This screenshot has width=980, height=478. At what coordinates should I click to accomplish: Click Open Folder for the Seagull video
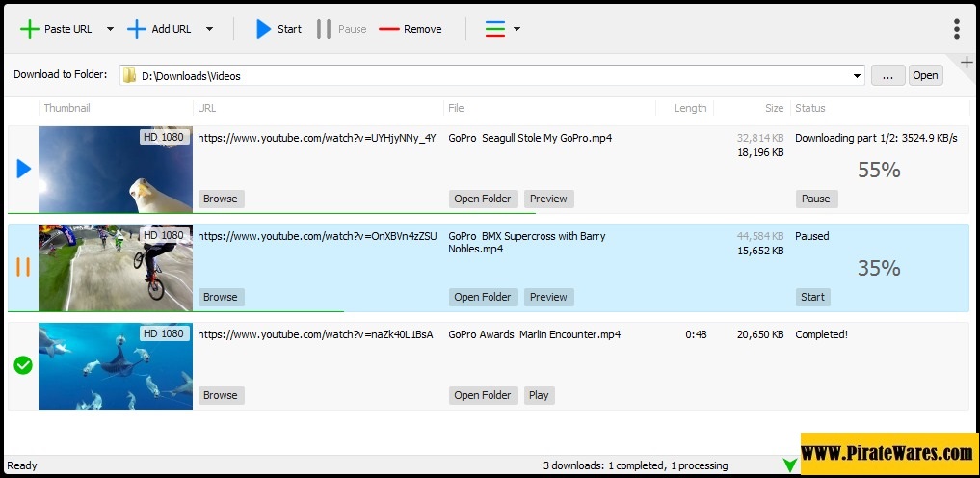pos(483,199)
